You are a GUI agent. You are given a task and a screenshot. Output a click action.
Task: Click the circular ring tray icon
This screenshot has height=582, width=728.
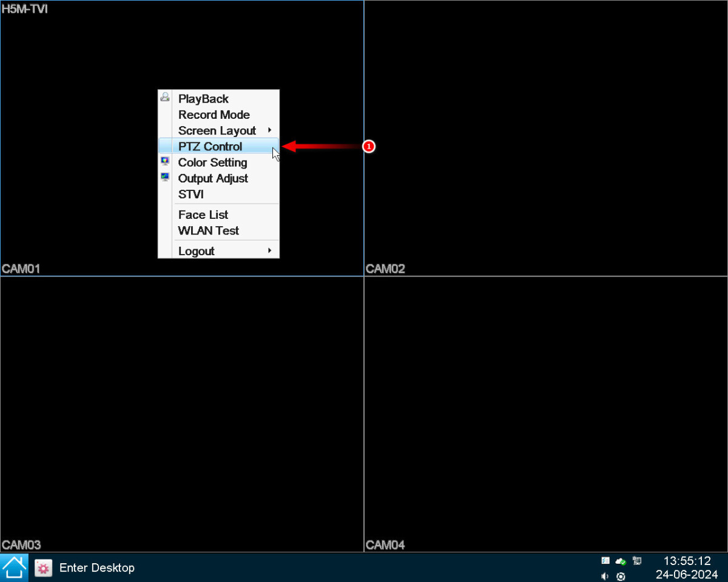[x=621, y=576]
